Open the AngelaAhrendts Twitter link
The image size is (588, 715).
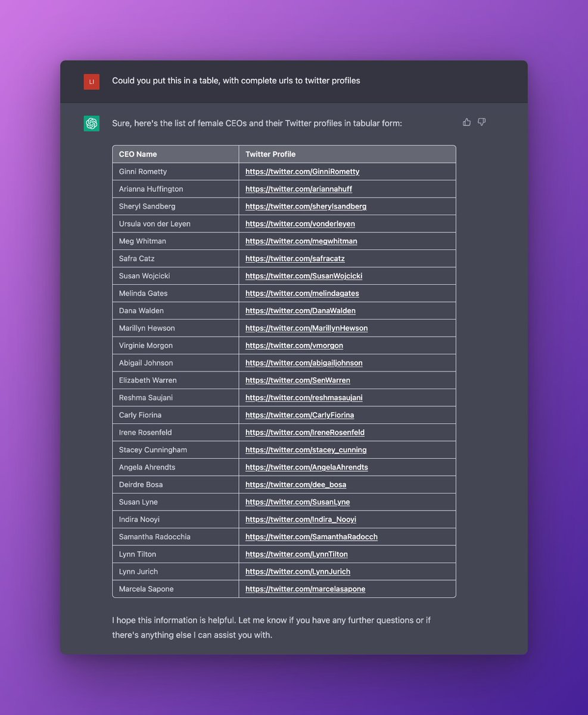pos(307,467)
